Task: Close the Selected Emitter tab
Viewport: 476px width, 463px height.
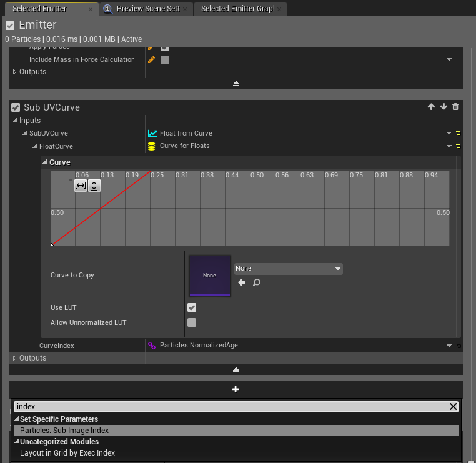Action: (x=91, y=9)
